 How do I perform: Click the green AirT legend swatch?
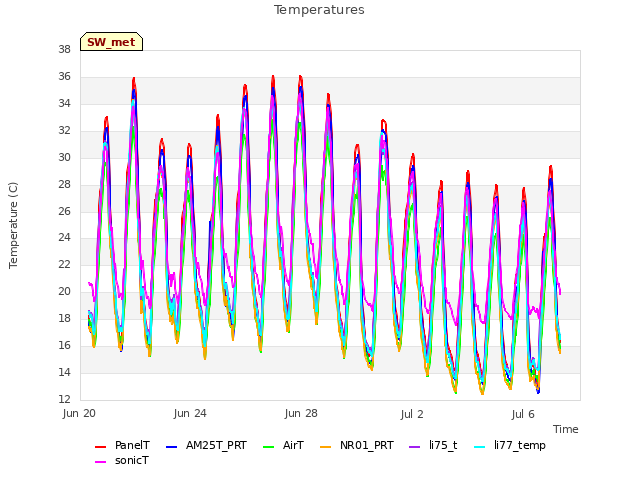(269, 446)
